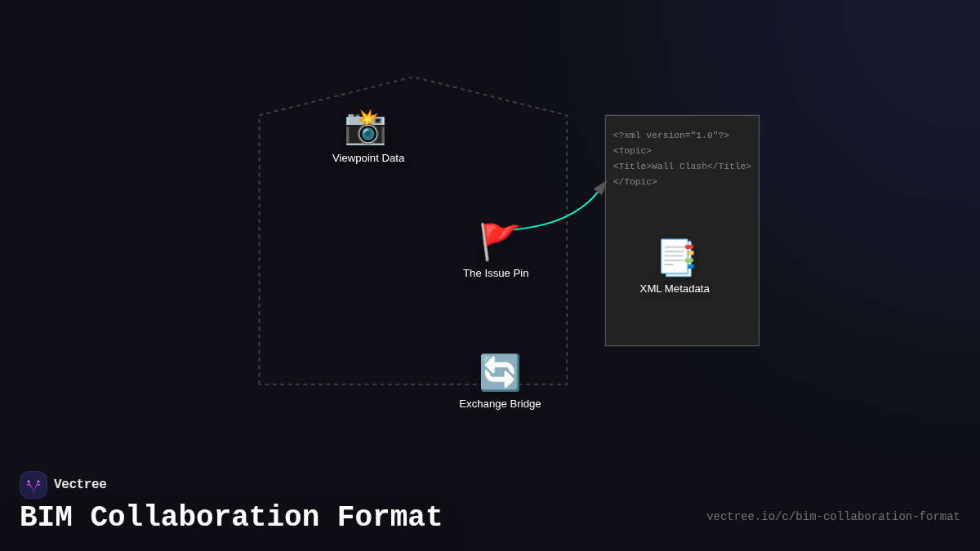
Task: Click the Vectree logo icon
Action: point(33,484)
